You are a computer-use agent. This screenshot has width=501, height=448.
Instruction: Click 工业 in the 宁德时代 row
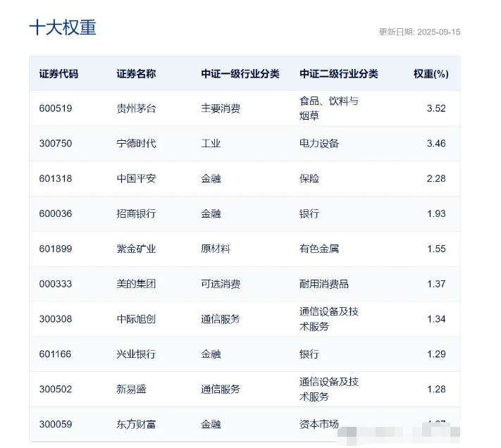coord(211,144)
